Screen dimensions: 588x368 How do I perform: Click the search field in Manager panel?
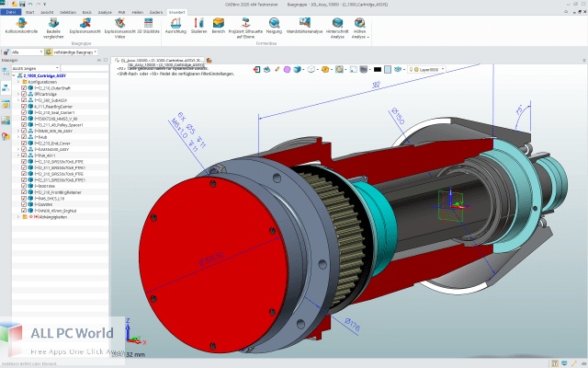click(85, 68)
